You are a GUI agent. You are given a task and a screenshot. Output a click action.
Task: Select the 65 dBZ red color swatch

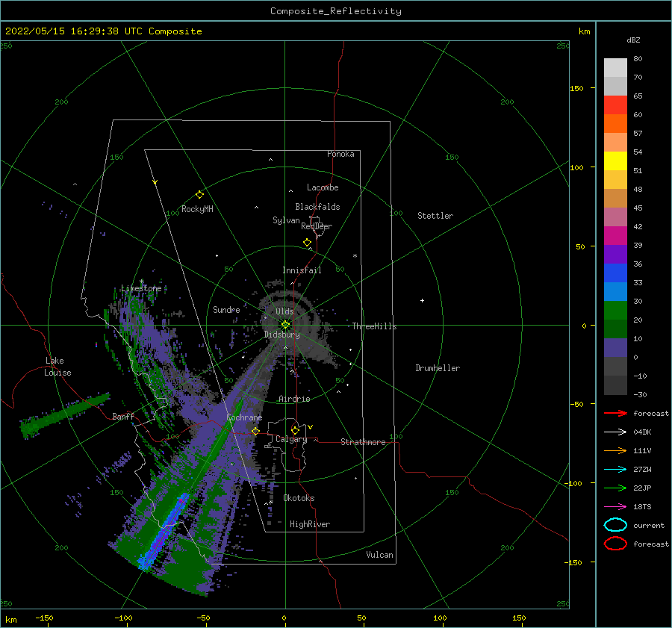[615, 105]
